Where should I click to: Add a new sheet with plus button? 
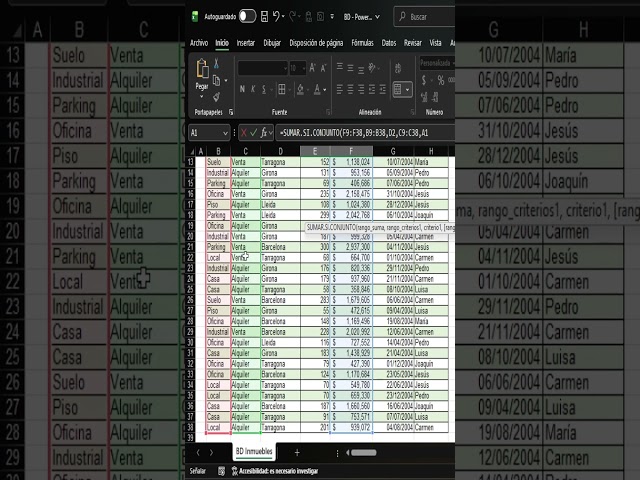(x=297, y=452)
